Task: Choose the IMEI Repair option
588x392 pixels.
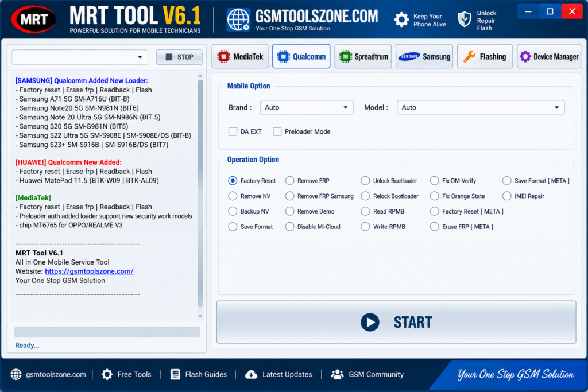Action: point(506,196)
